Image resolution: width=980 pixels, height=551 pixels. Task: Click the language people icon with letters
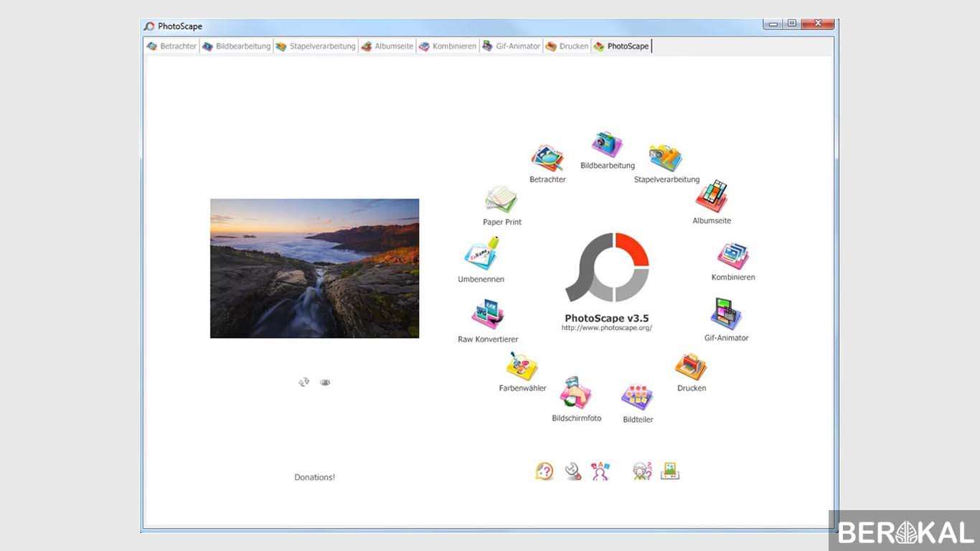pyautogui.click(x=600, y=471)
